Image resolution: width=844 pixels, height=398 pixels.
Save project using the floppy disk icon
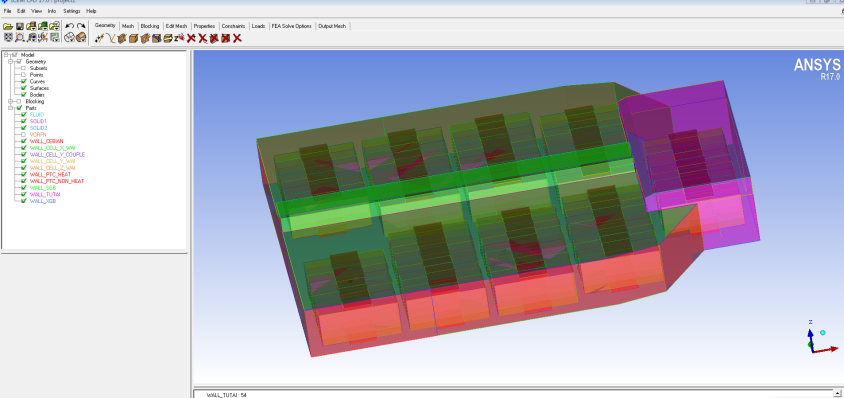click(19, 26)
